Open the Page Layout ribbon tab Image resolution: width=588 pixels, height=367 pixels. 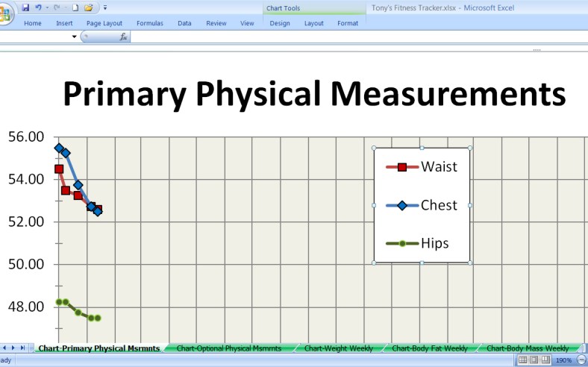click(104, 23)
